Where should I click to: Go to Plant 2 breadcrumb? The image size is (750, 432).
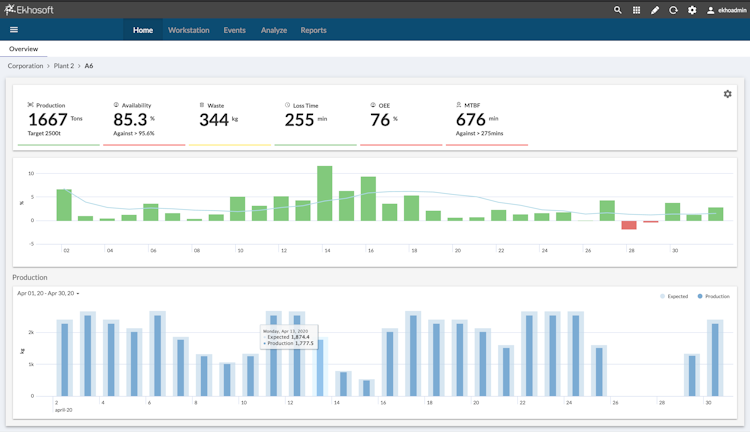coord(64,66)
